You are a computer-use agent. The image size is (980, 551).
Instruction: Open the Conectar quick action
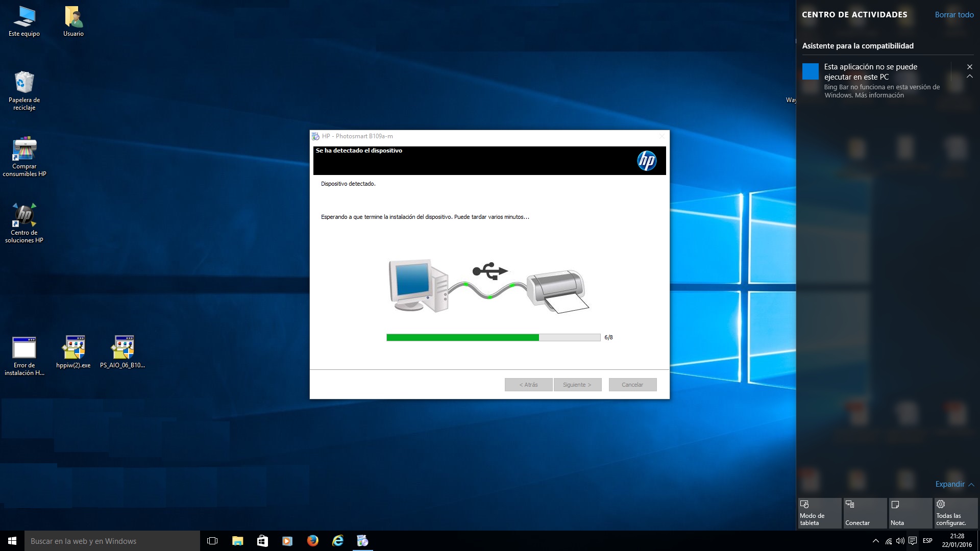(865, 513)
